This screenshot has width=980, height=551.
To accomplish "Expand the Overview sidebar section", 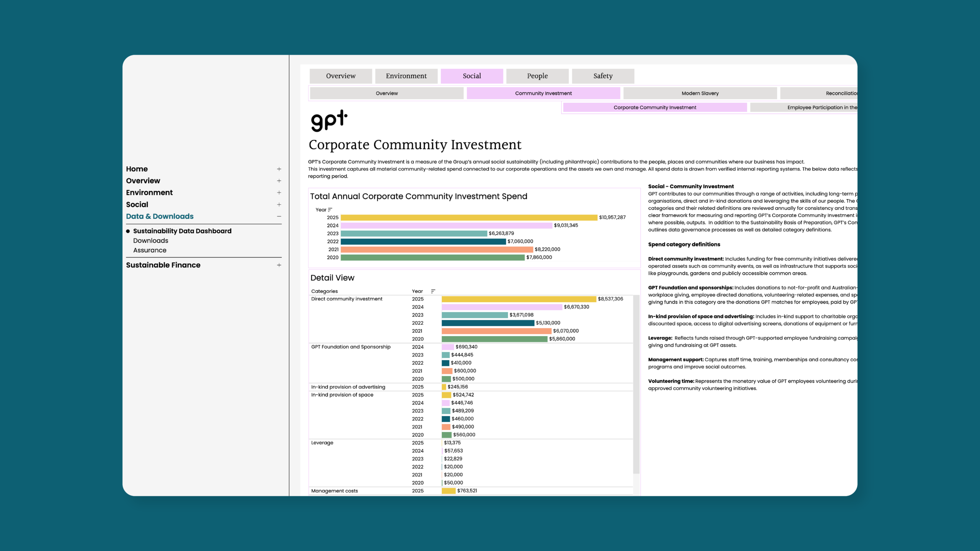I will click(x=279, y=181).
